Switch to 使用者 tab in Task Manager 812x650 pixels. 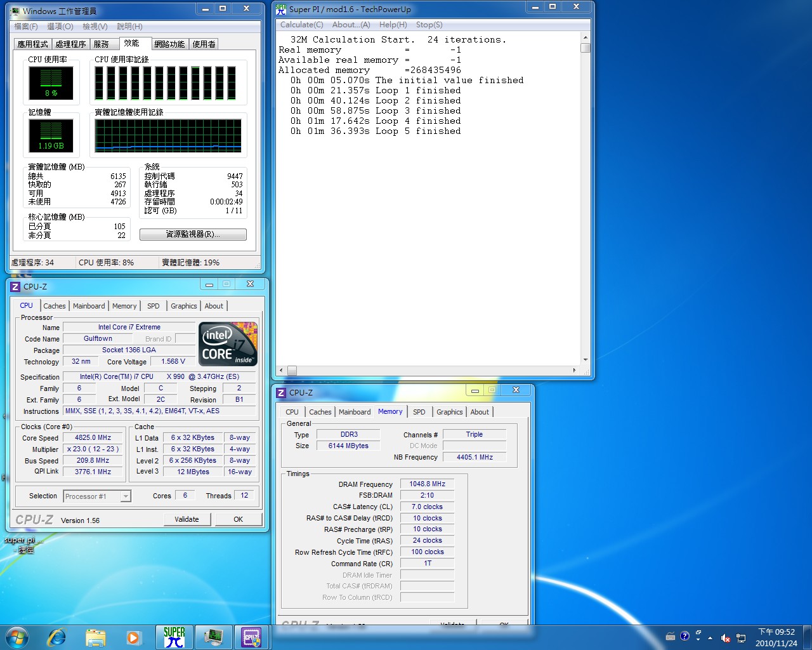click(204, 44)
